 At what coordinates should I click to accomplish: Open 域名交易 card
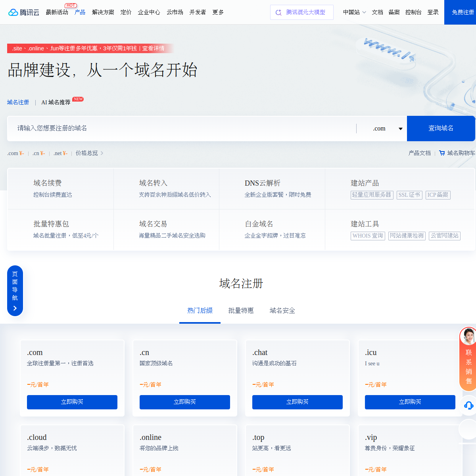(x=167, y=230)
